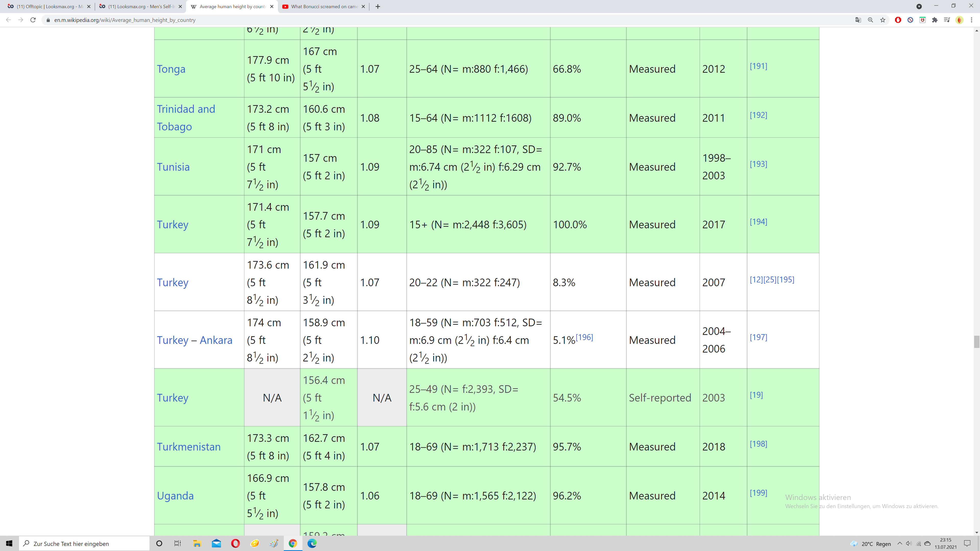This screenshot has height=551, width=980.
Task: Open the McAfee extension icon
Action: click(923, 20)
